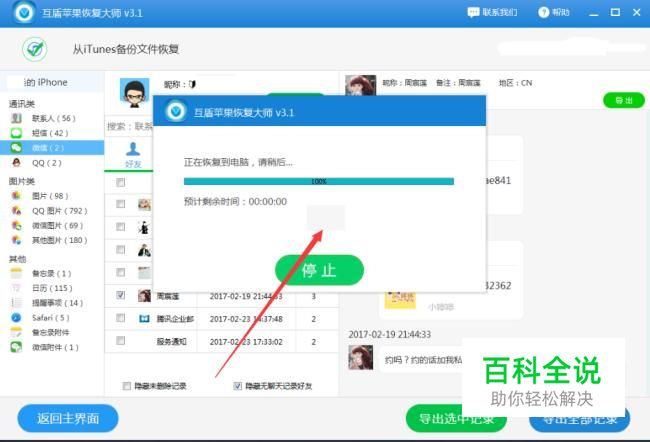The height and width of the screenshot is (442, 650).
Task: Click 腾讯企业邮 contact name
Action: (175, 319)
